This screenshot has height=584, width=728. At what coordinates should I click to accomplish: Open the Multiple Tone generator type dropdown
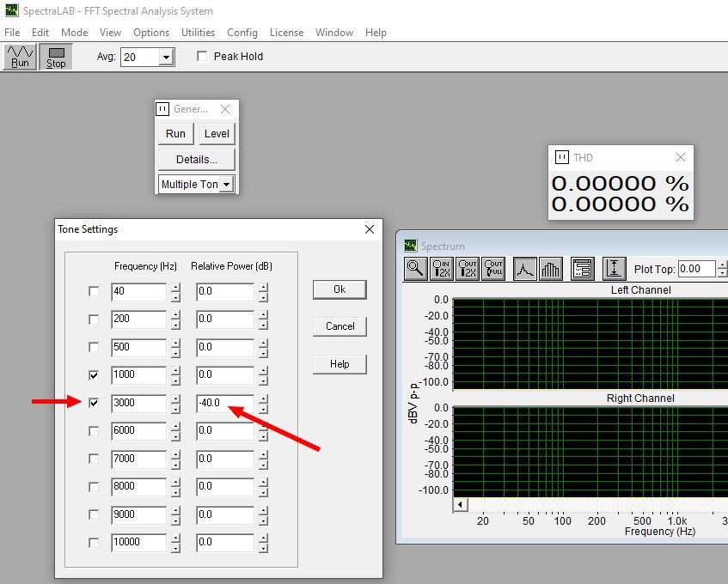coord(226,184)
